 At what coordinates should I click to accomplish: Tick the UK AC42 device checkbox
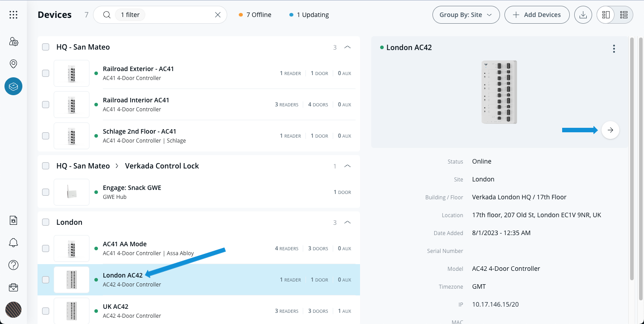tap(46, 311)
